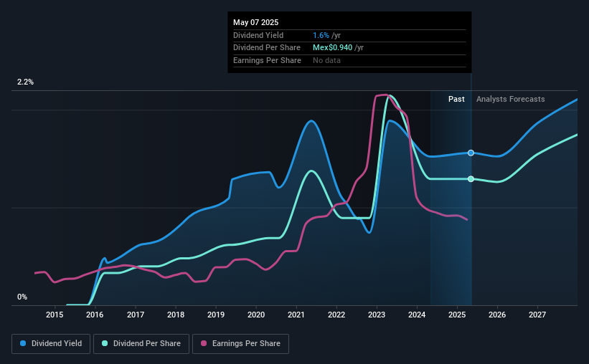Click the May 07 2025 tooltip date heading
This screenshot has width=589, height=364.
tap(256, 22)
